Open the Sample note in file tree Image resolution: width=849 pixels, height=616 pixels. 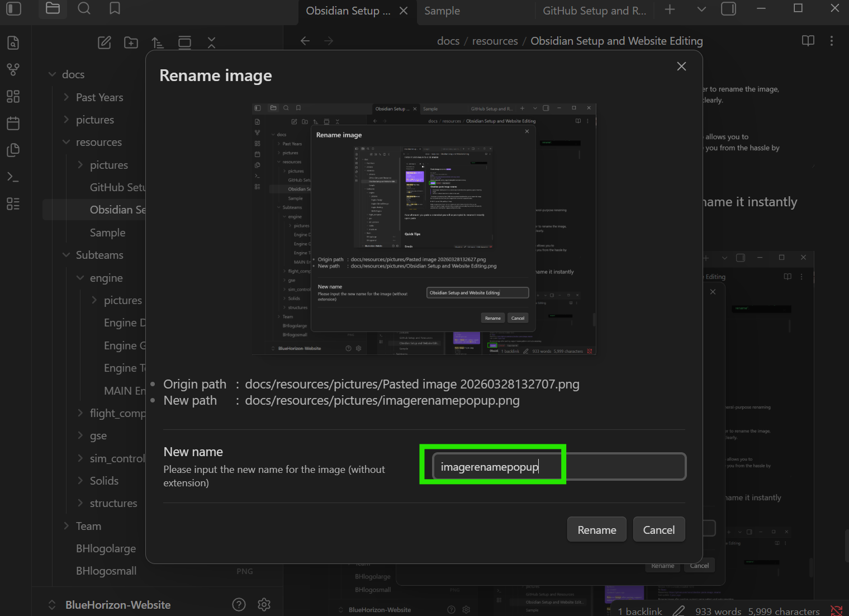(x=108, y=233)
